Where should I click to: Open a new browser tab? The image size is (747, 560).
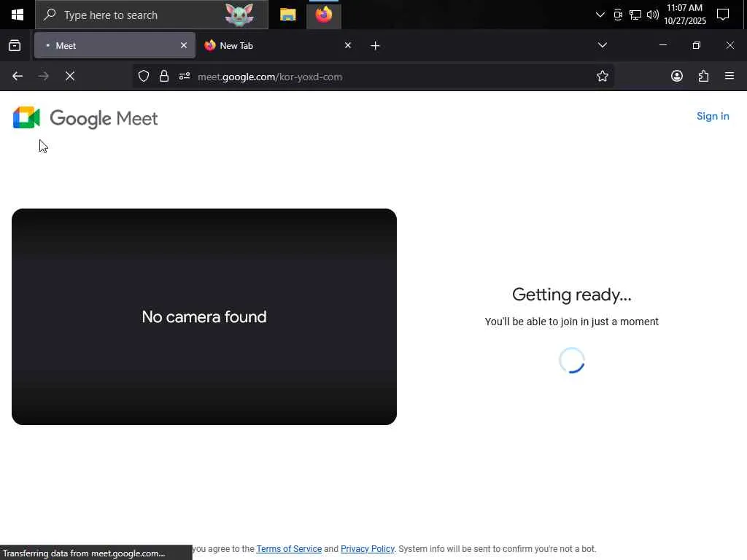375,46
